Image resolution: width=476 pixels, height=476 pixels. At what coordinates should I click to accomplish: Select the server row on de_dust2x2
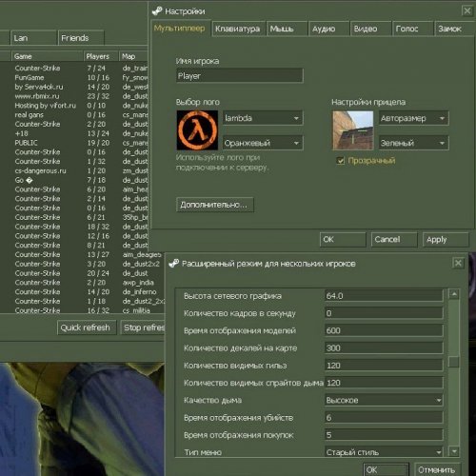83,264
